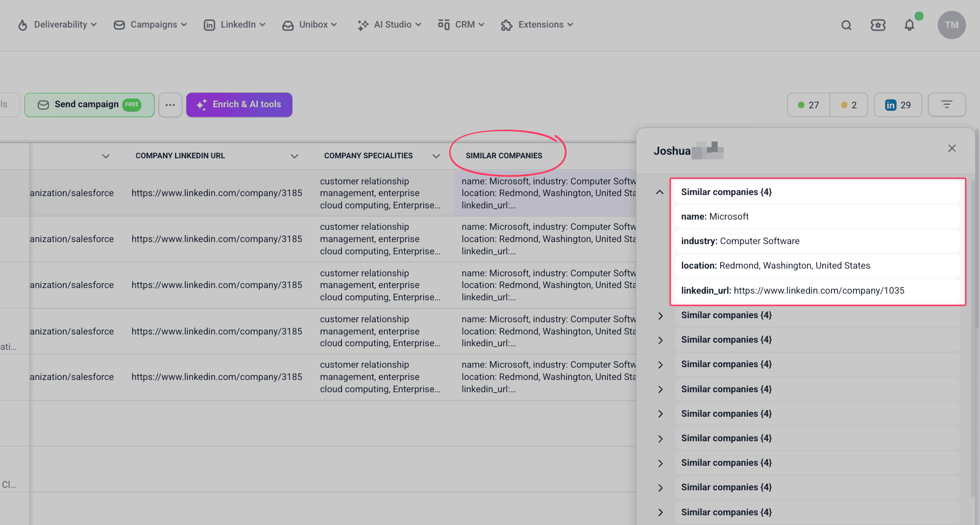Click the first row's LinkedIn company URL cell

coord(216,193)
